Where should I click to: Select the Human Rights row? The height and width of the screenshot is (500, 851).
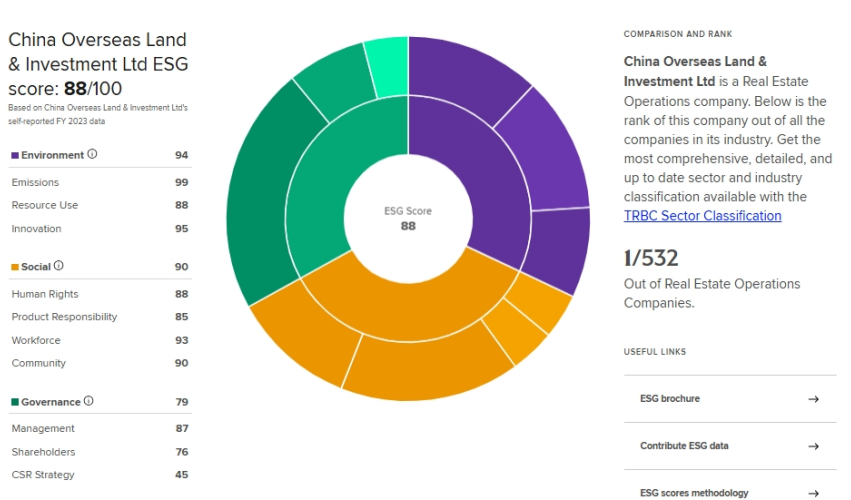click(100, 294)
